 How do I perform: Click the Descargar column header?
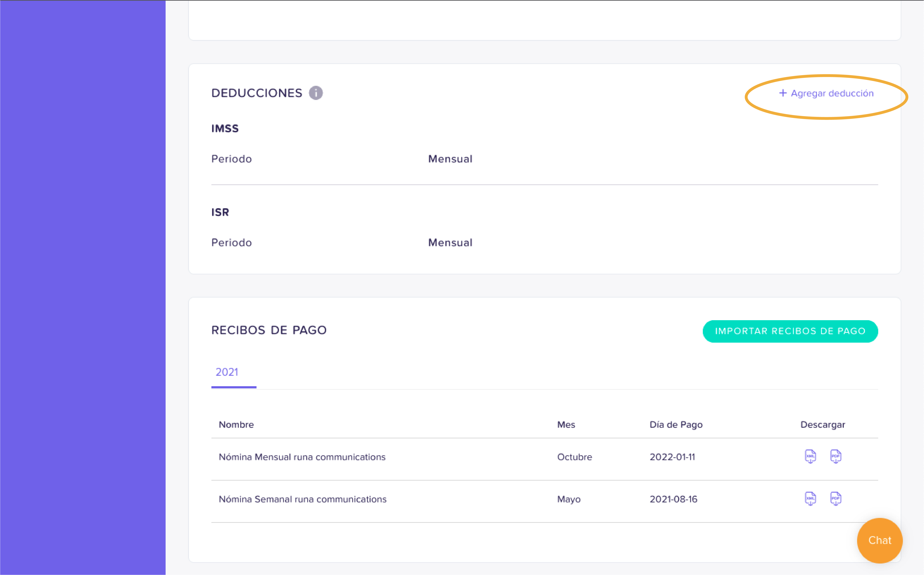coord(822,425)
